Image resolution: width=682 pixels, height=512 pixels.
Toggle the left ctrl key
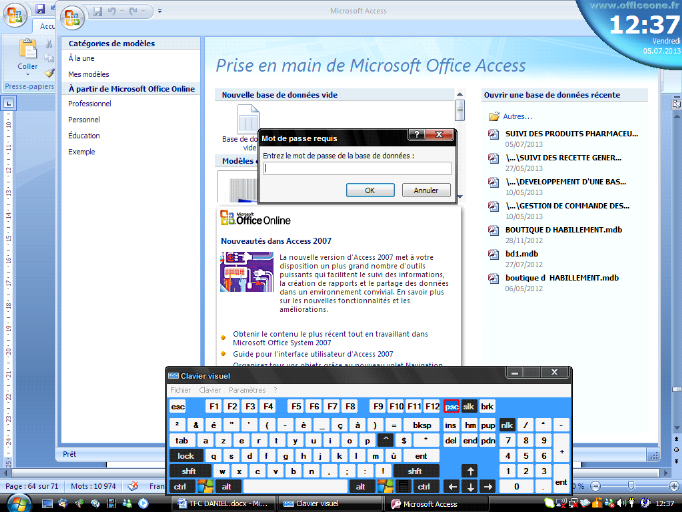181,486
